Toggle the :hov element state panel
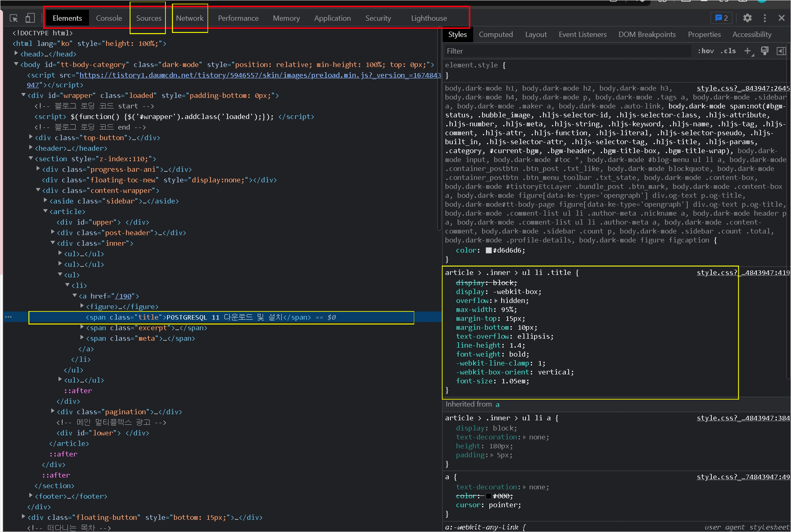Screen dimensions: 791x532 (706, 51)
